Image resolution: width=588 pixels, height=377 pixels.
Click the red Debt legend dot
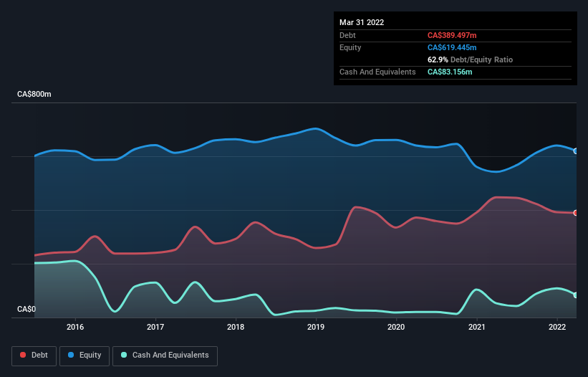pos(23,355)
